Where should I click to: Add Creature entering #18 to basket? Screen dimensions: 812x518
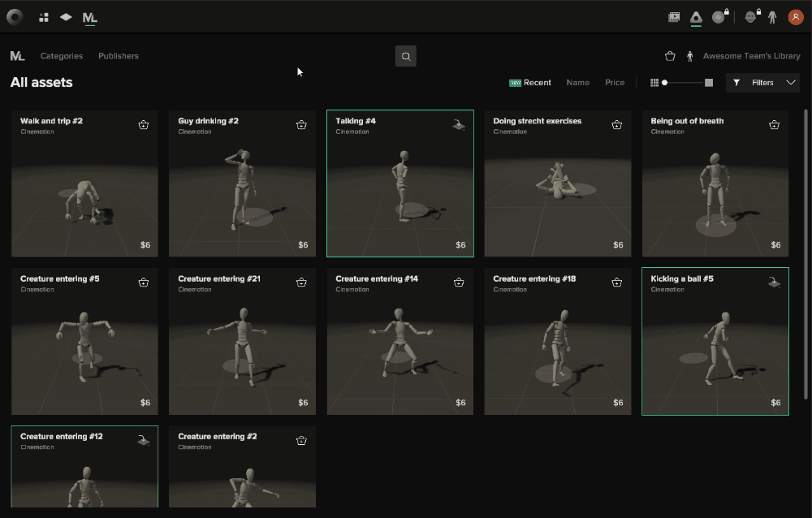click(616, 283)
